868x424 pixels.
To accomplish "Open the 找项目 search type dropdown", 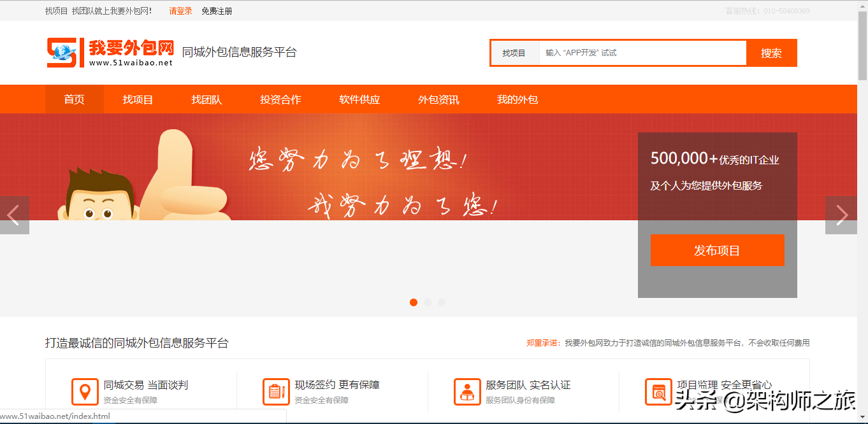I will point(514,53).
